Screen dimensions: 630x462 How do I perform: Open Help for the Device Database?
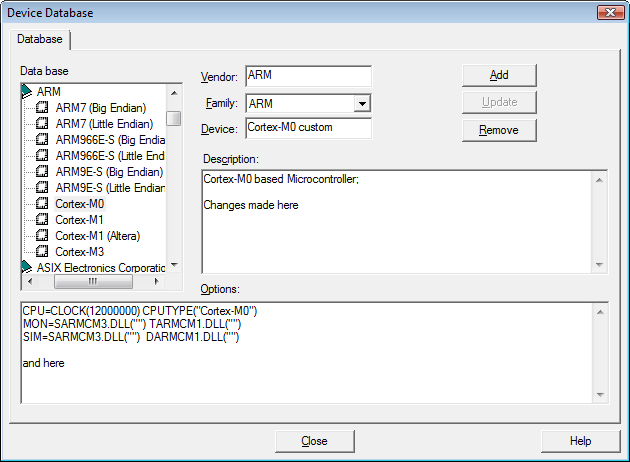(x=581, y=441)
